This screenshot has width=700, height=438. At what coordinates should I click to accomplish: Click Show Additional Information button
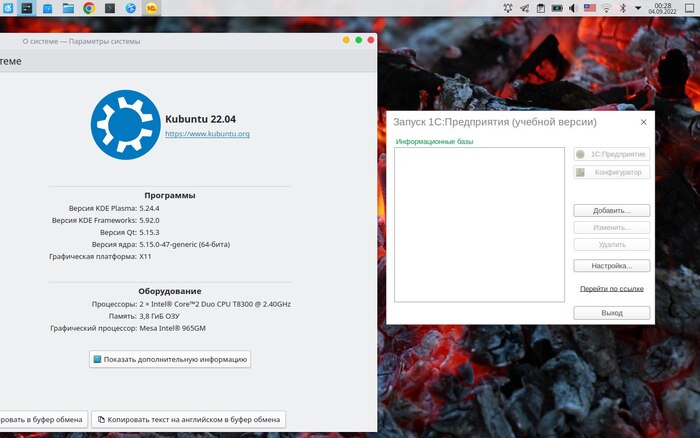point(170,359)
